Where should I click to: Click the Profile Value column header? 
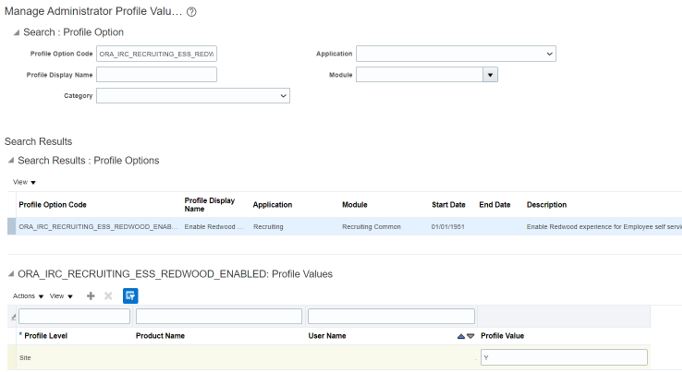pyautogui.click(x=502, y=336)
